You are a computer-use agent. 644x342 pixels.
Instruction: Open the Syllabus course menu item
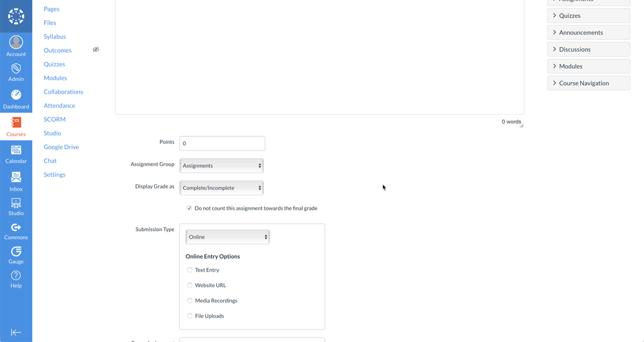55,37
